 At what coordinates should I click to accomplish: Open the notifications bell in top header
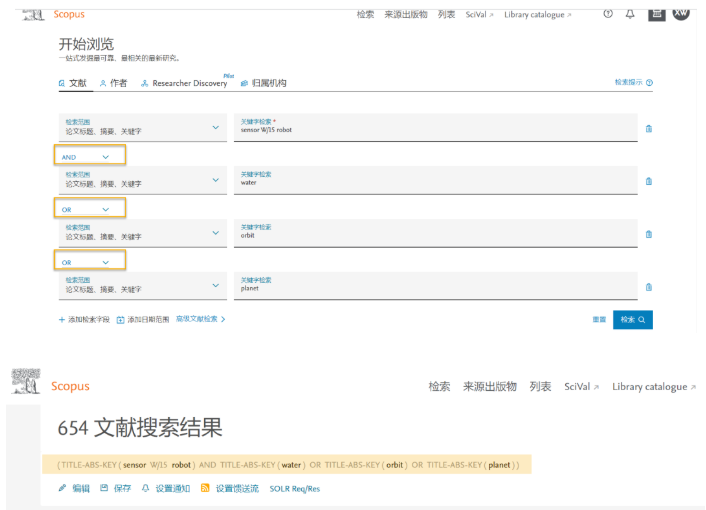point(630,13)
